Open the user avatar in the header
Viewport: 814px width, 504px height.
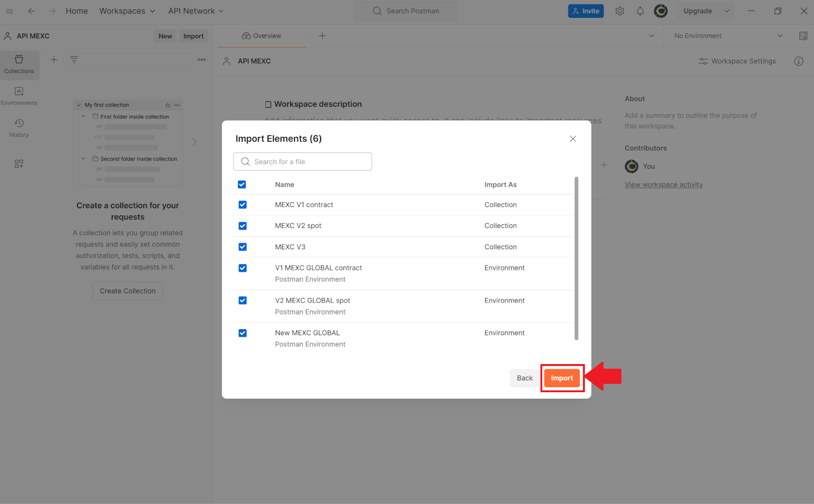tap(661, 11)
